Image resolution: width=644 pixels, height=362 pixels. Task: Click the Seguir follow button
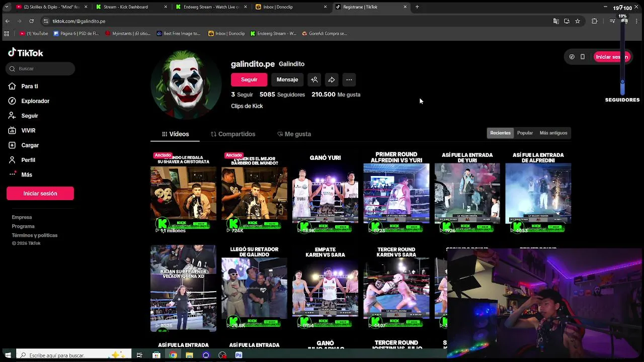coord(249,79)
